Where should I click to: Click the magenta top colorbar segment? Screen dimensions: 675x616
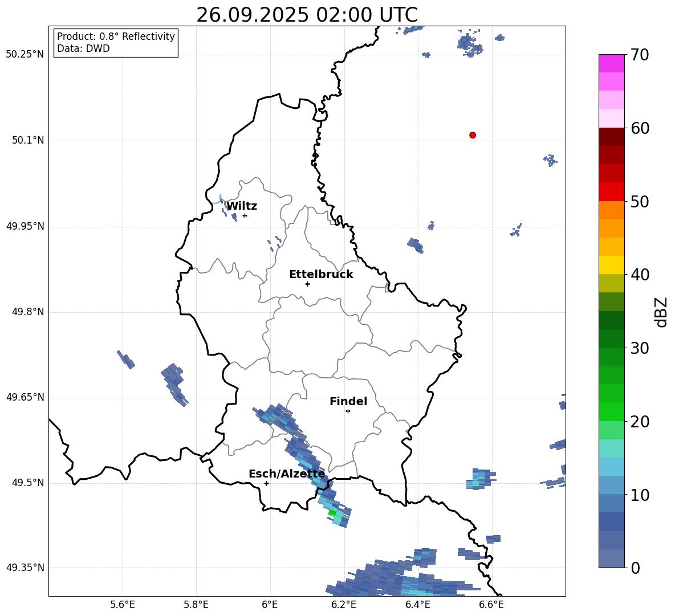click(x=611, y=64)
